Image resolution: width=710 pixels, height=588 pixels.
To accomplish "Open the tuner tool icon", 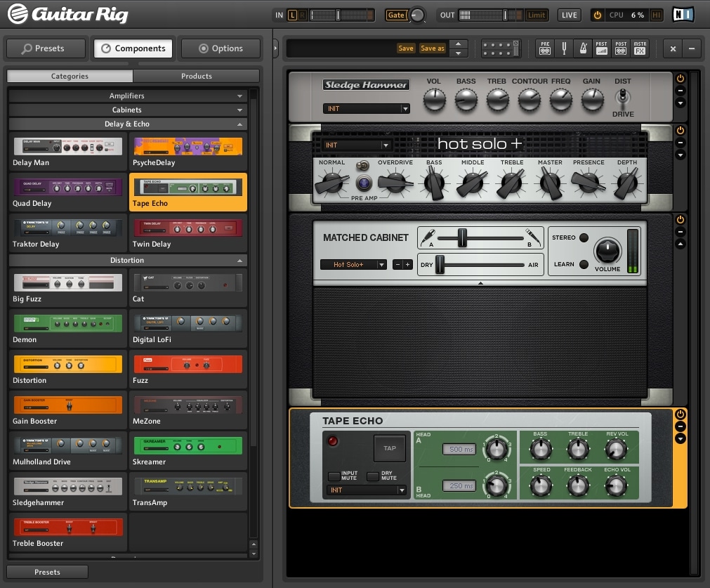I will [x=564, y=48].
